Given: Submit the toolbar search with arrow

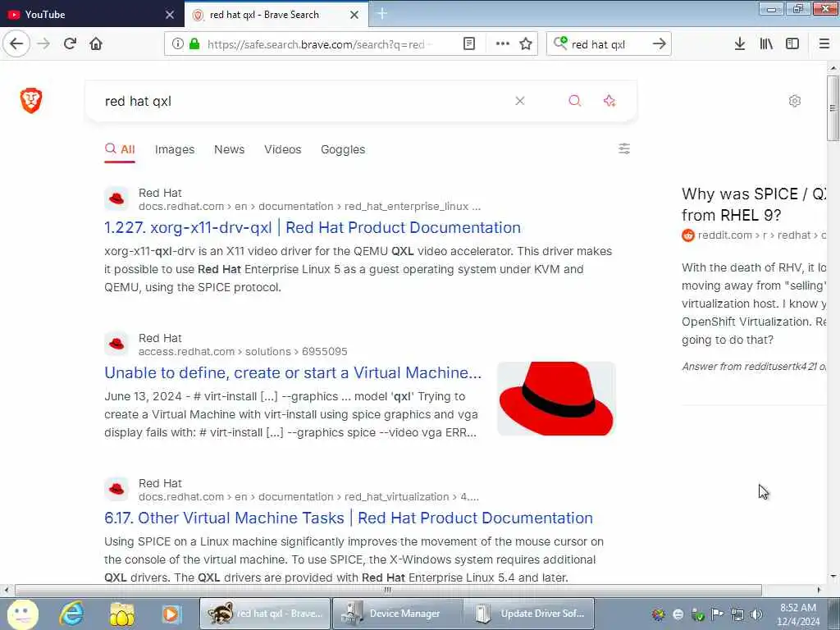Looking at the screenshot, I should (x=660, y=44).
